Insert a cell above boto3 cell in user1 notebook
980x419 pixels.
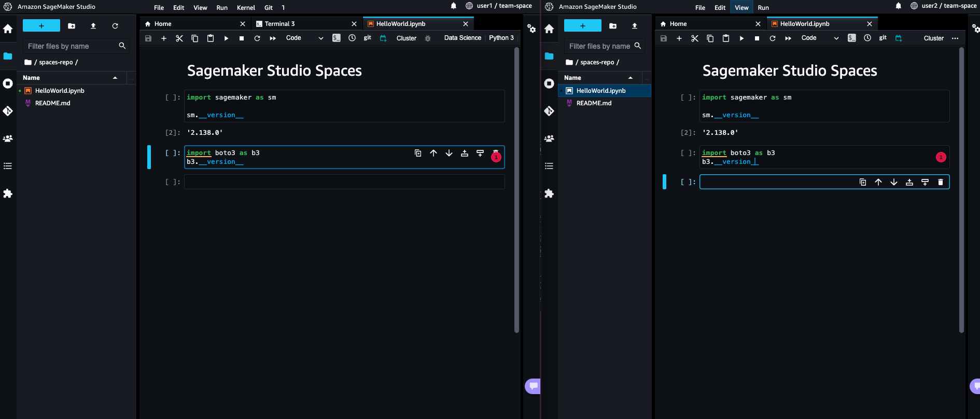click(x=465, y=153)
